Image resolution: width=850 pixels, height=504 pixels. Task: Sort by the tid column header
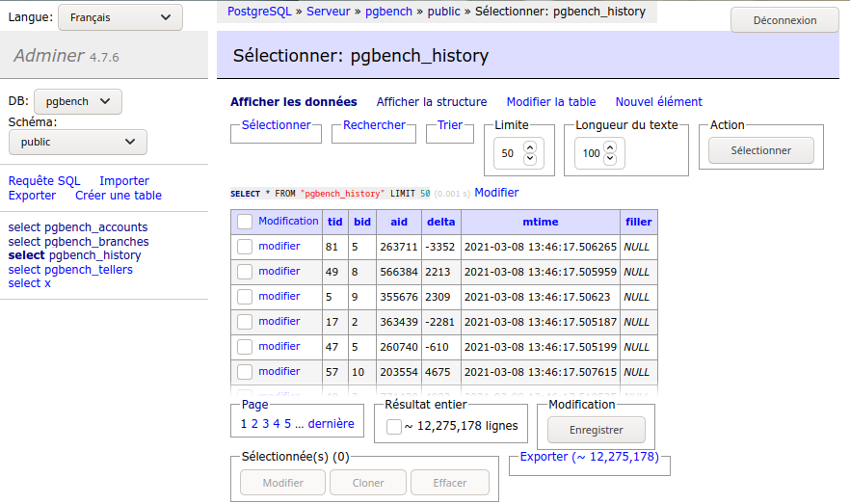pyautogui.click(x=335, y=222)
